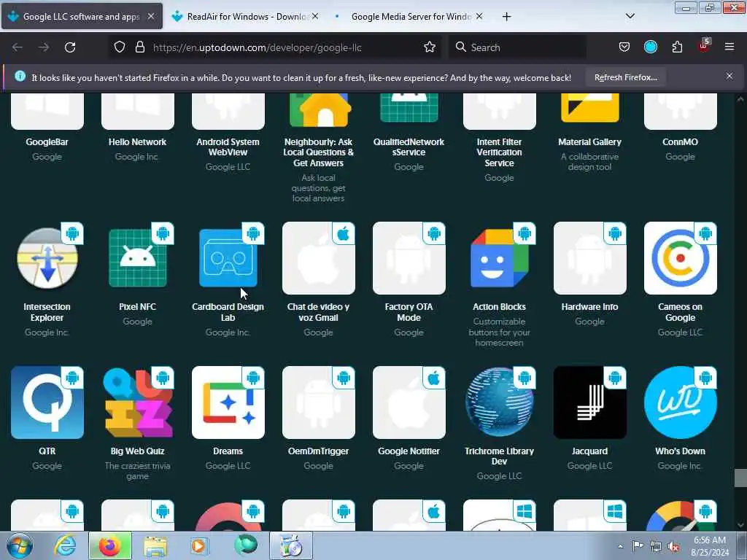747x560 pixels.
Task: Switch to Google Media Server for Windows tab
Action: coord(410,16)
